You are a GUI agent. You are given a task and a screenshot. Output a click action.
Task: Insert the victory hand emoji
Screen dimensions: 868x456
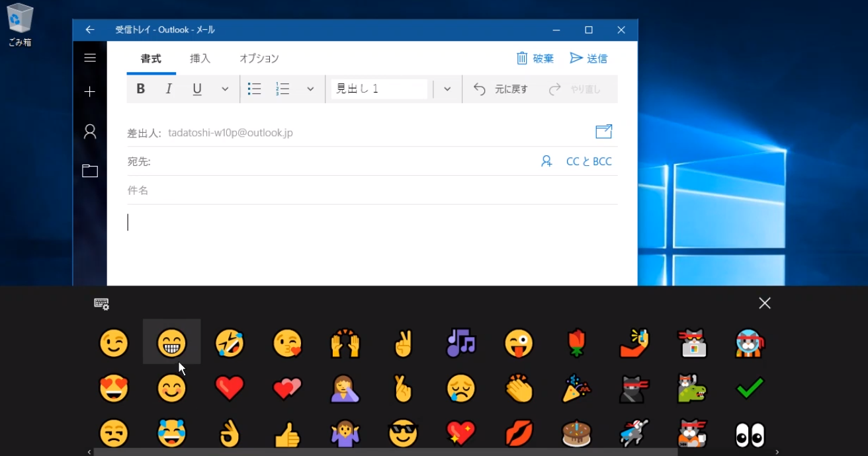coord(403,343)
